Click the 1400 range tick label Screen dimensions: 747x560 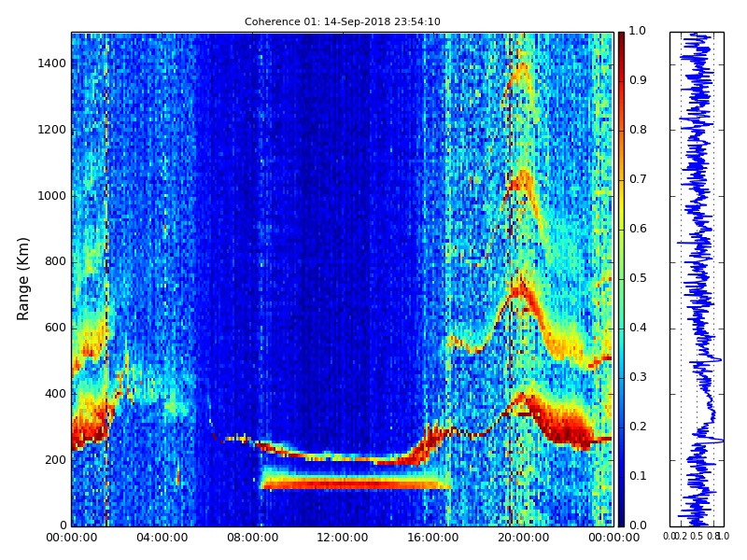click(52, 63)
